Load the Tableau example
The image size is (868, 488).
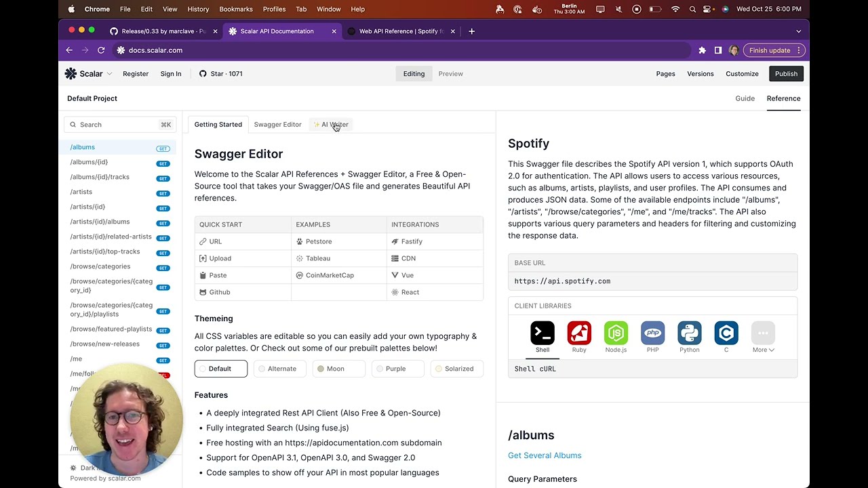(339, 258)
